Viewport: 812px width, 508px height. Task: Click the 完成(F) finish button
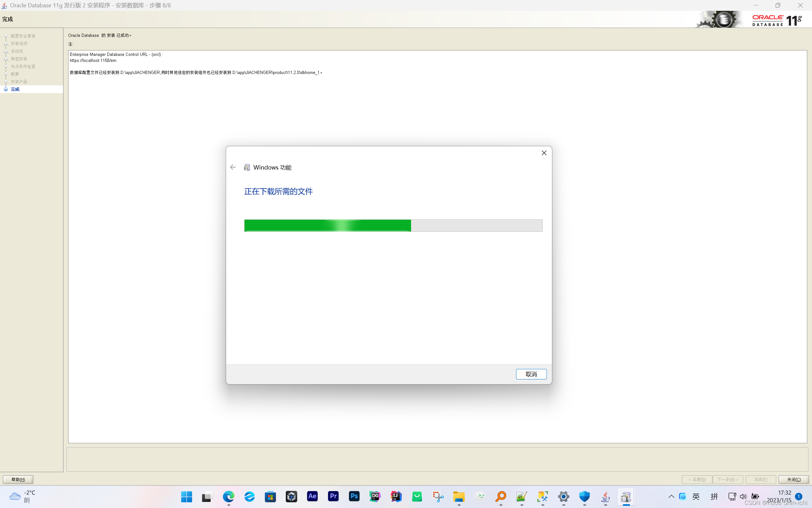click(761, 479)
